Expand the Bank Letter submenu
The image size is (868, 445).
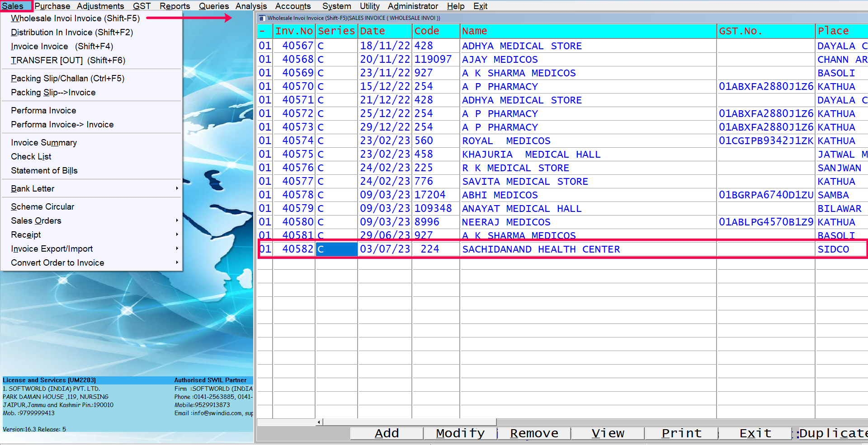[x=90, y=188]
